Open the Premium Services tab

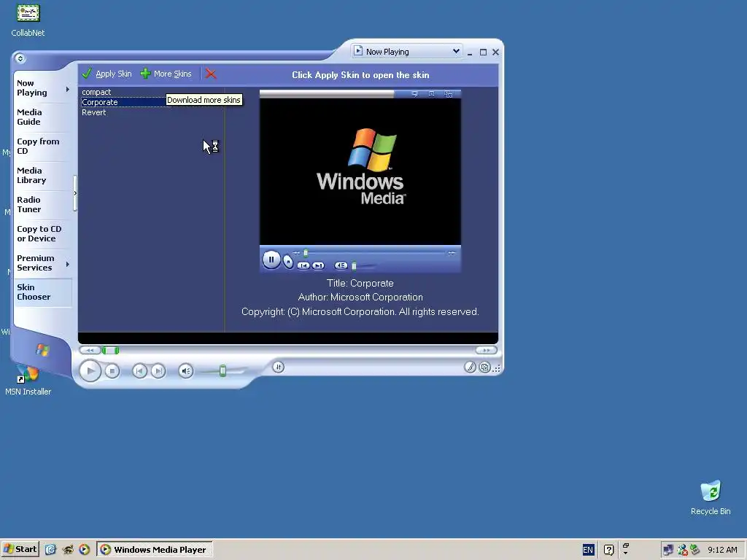[x=36, y=262]
